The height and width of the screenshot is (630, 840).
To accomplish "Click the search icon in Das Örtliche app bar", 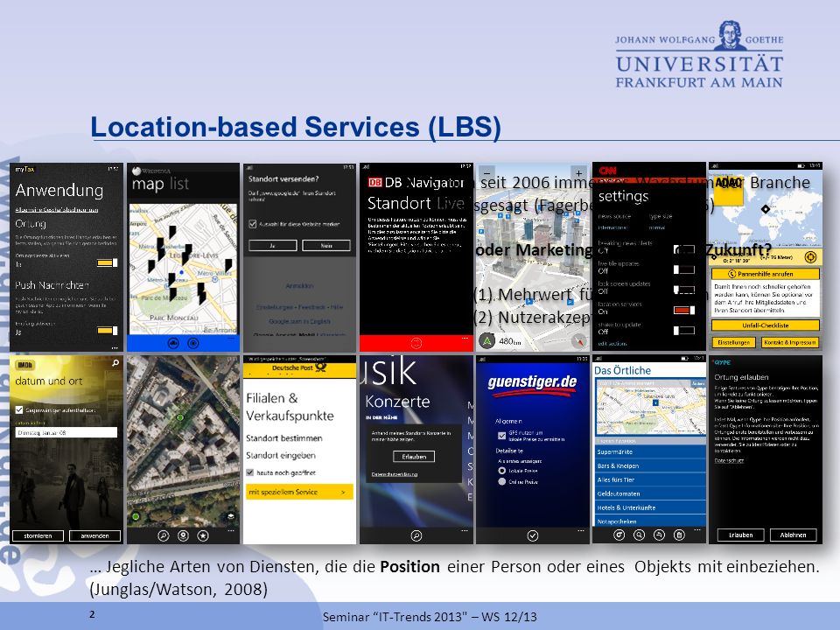I will click(x=639, y=535).
